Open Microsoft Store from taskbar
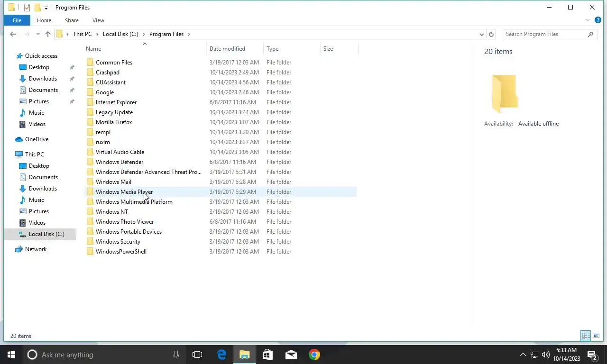Screen dimensions: 607x364 coord(268,355)
